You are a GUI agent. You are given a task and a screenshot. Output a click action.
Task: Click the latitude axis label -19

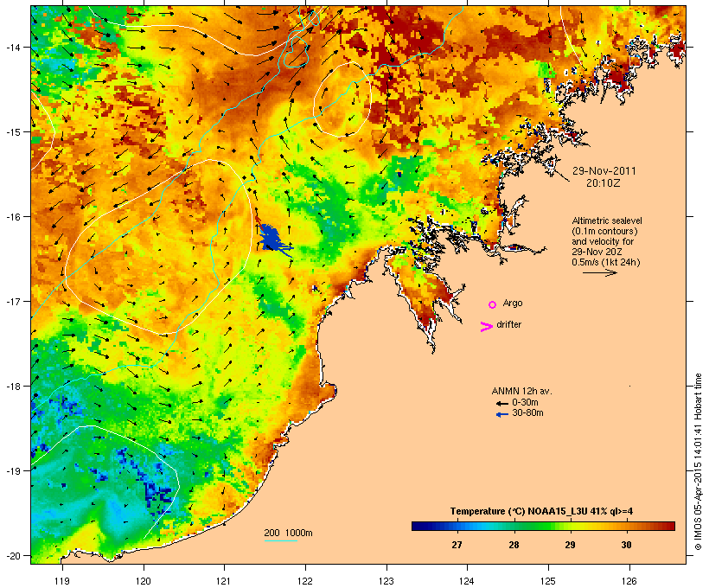pos(13,471)
